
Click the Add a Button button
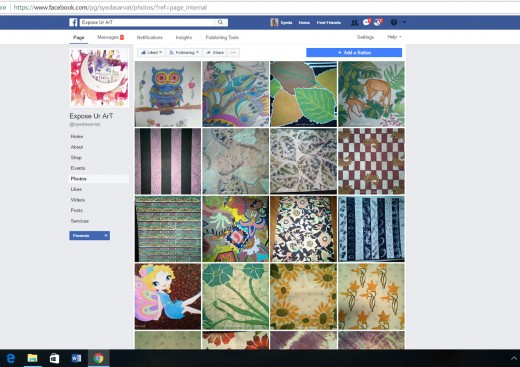(354, 53)
